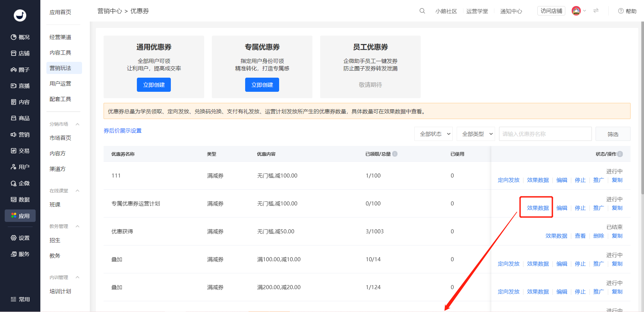Click 效果数据 for 专属优惠券运营计划
The height and width of the screenshot is (312, 644).
[537, 208]
